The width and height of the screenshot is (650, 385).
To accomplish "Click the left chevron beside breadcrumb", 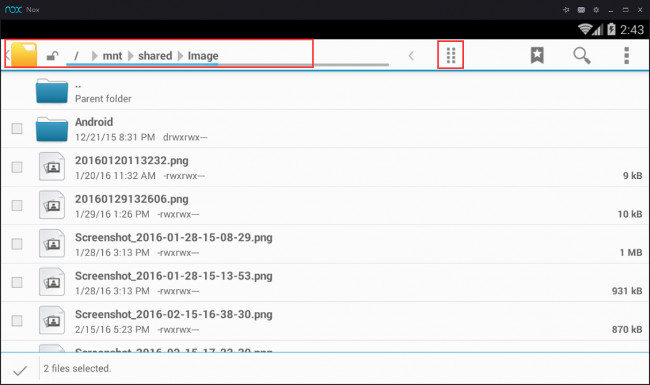I will pyautogui.click(x=411, y=56).
